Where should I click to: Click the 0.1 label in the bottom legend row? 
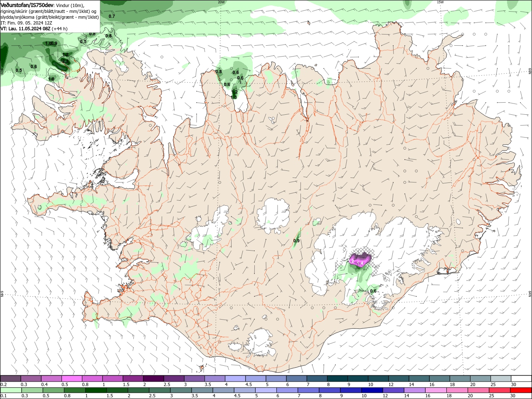point(3,396)
